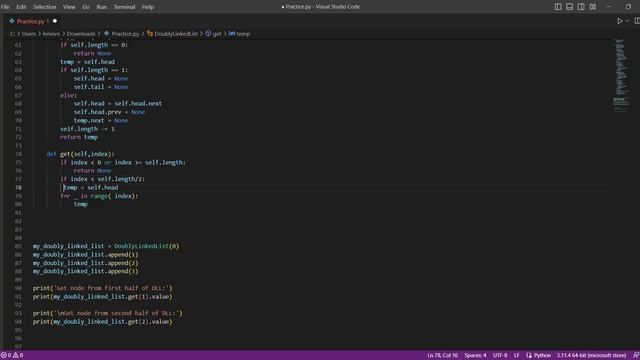Screen dimensions: 640x360
Task: Click the temp variable icon in breadcrumb
Action: click(x=232, y=33)
